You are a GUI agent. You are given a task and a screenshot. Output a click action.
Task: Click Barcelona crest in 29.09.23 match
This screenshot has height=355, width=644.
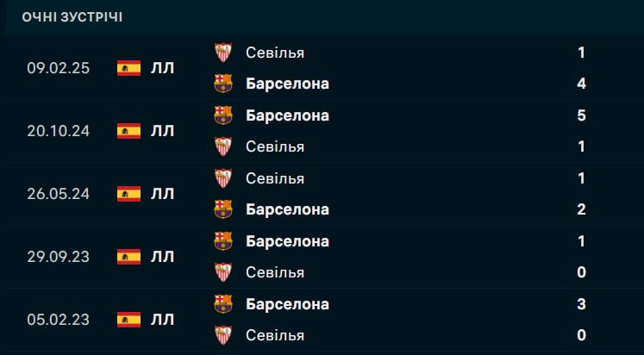[x=222, y=241]
